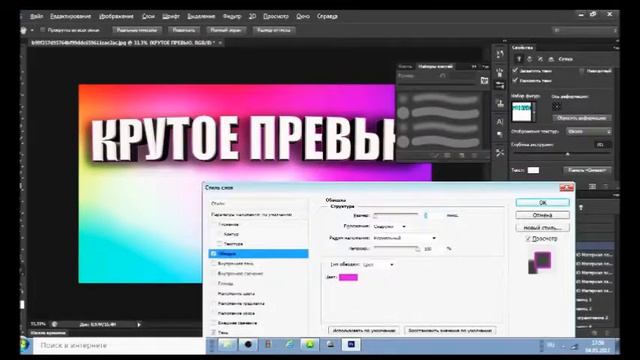The height and width of the screenshot is (360, 640).
Task: Open the Слои menu
Action: tap(148, 16)
